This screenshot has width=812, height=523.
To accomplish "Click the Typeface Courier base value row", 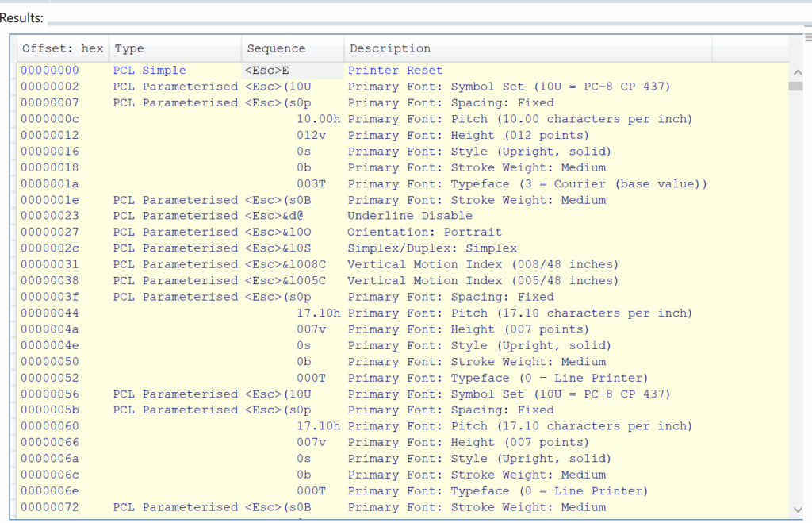I will 527,184.
